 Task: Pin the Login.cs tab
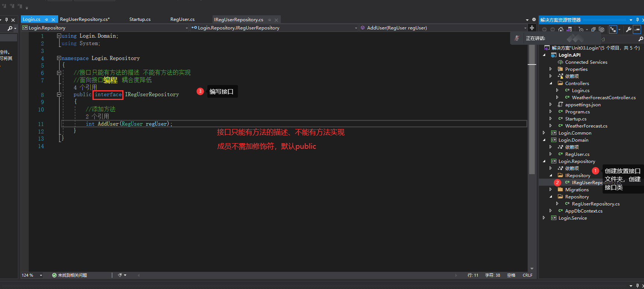point(47,19)
